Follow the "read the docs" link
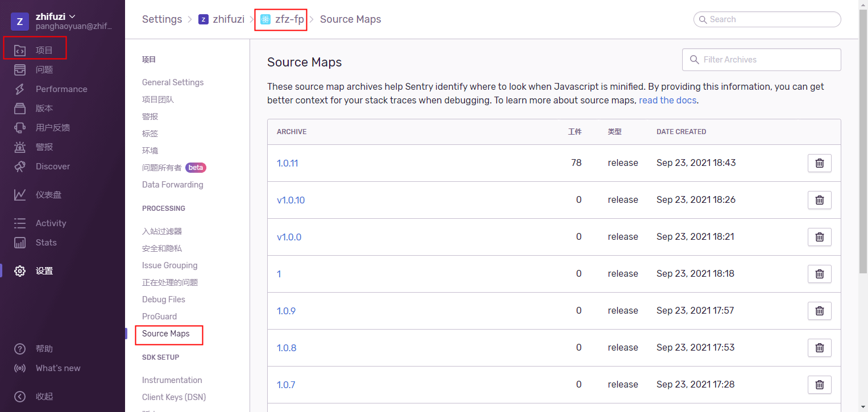The width and height of the screenshot is (868, 412). click(x=667, y=101)
